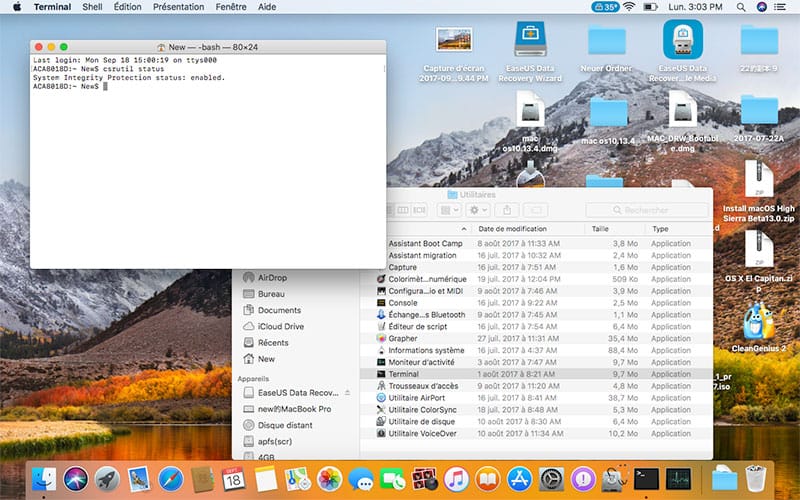Viewport: 800px width, 500px height.
Task: Open Launchpad rocket icon in Dock
Action: pyautogui.click(x=107, y=480)
